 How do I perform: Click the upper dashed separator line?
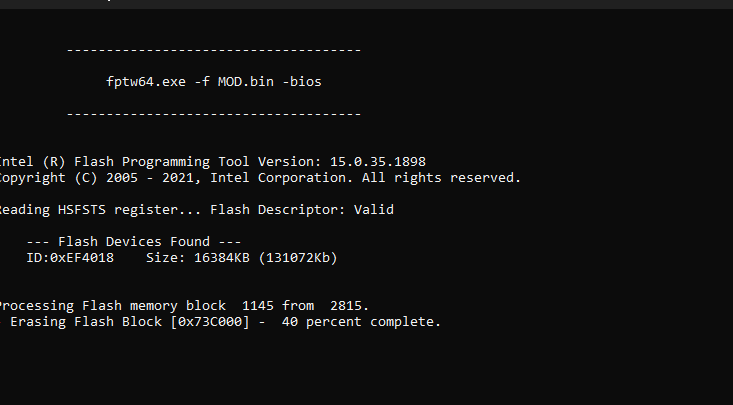coord(214,50)
